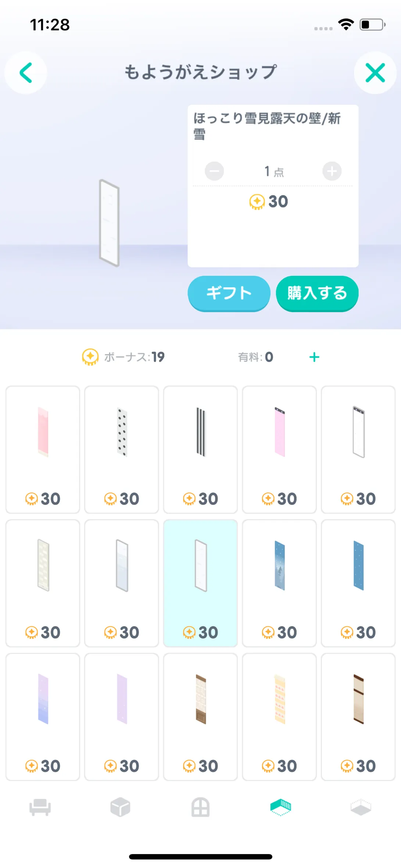Screen dimensions: 401x868
Task: Pick the snowy forest blue wall item
Action: (279, 583)
